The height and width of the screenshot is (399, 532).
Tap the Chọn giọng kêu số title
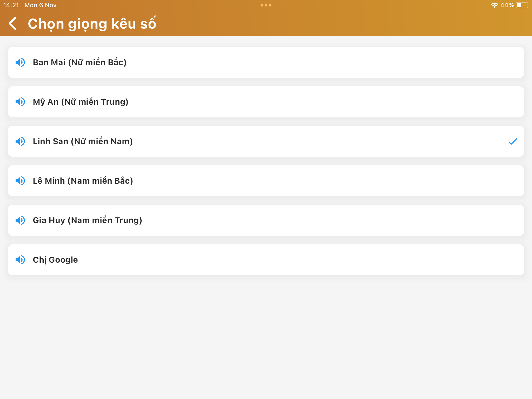92,24
